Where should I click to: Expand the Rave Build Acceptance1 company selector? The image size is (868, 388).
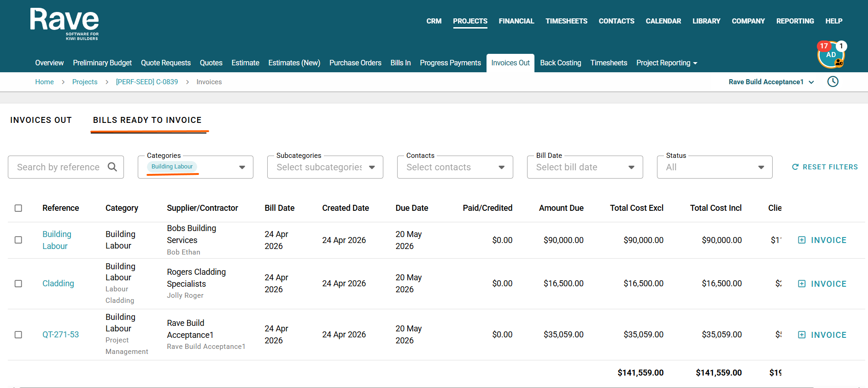(x=771, y=82)
